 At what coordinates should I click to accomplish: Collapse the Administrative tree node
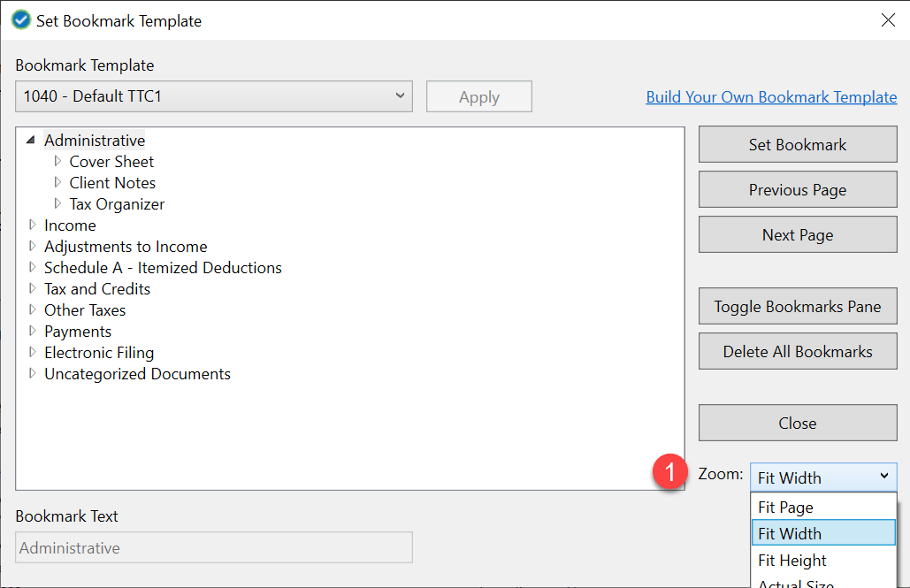[30, 139]
